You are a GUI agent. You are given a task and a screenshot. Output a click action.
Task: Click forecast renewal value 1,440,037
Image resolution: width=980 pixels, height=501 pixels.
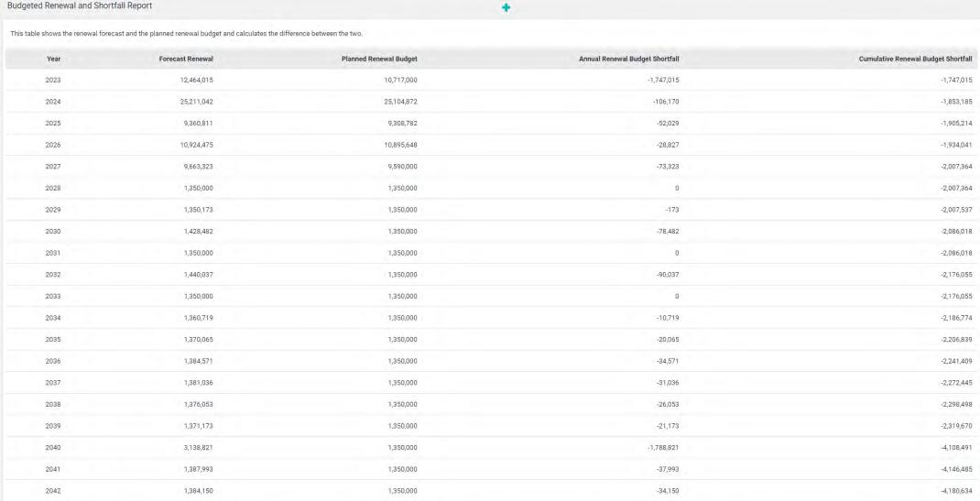(199, 275)
